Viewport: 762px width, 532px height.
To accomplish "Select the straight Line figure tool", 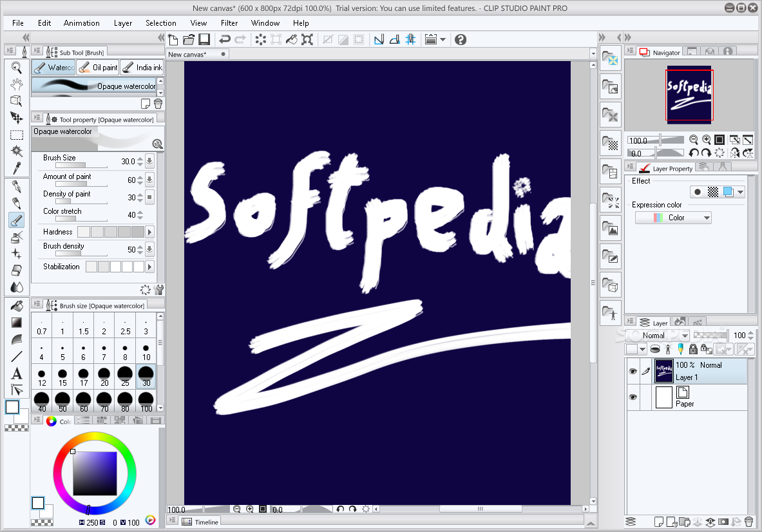I will pyautogui.click(x=17, y=357).
